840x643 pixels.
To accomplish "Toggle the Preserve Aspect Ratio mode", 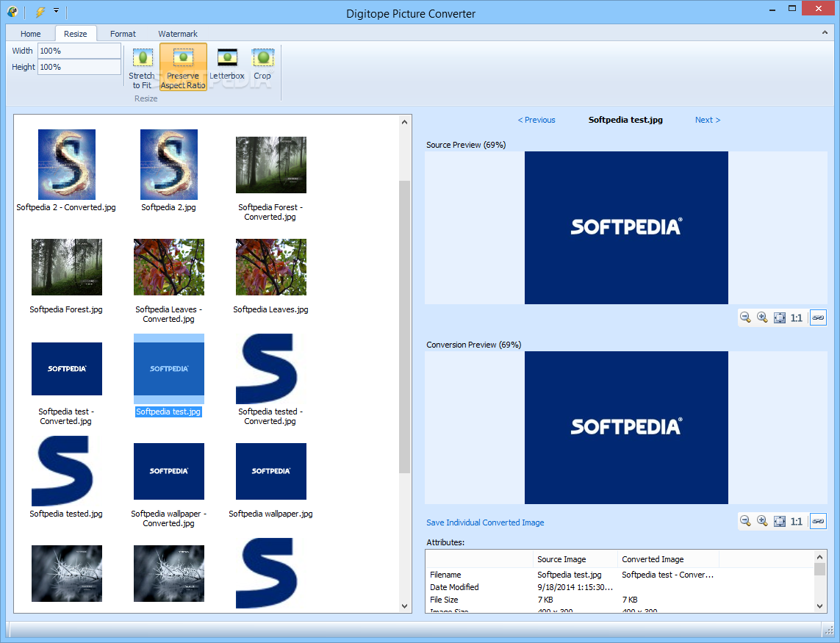I will tap(183, 68).
